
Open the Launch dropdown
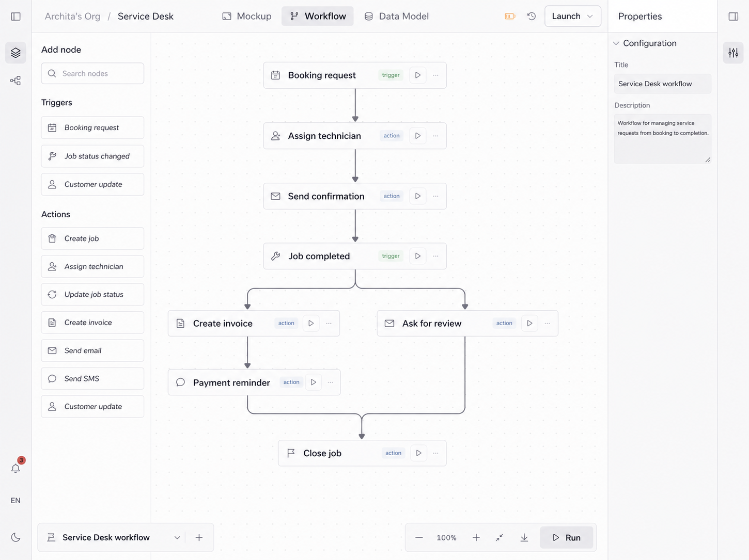572,16
